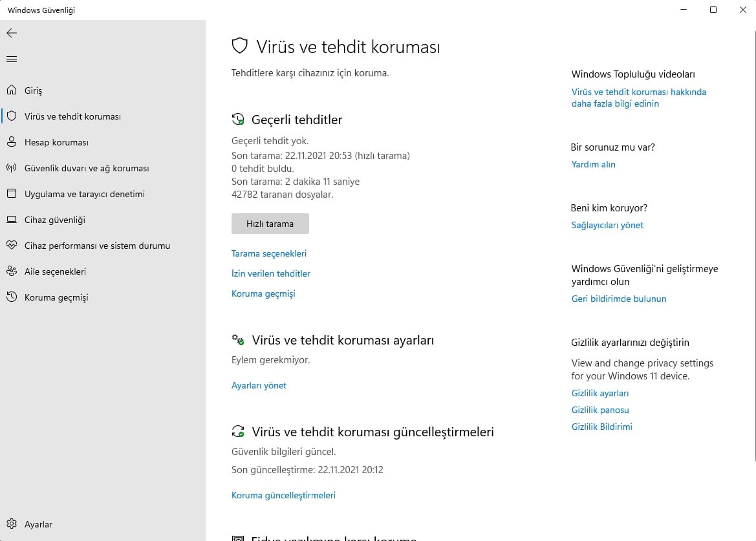The height and width of the screenshot is (541, 756).
Task: Click text "Eylem gerekmiyor."
Action: pyautogui.click(x=270, y=360)
